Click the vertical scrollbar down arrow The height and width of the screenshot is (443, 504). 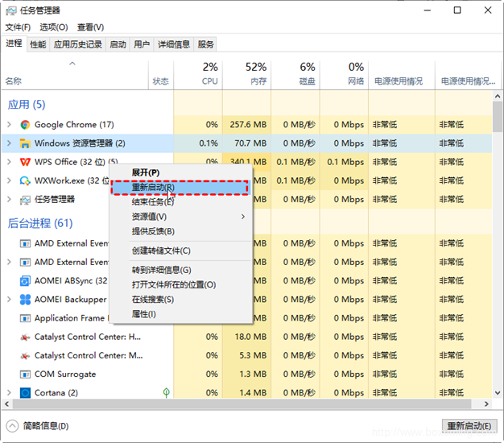[498, 393]
